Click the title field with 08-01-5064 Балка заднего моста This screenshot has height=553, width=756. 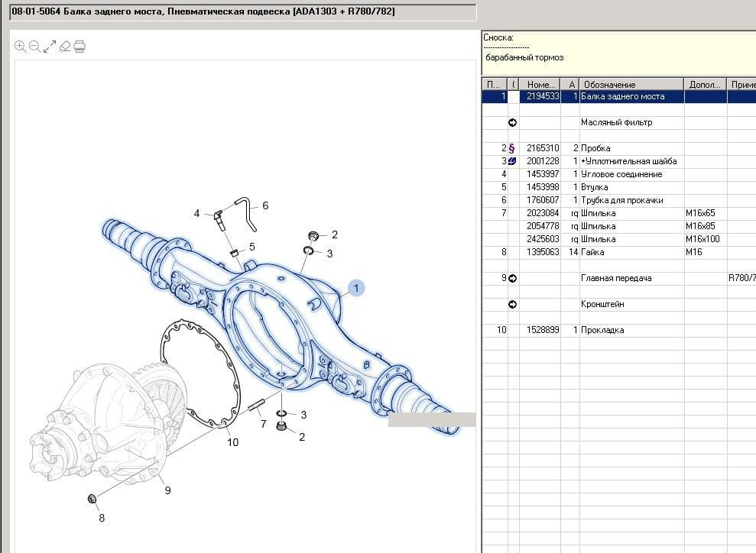(242, 12)
